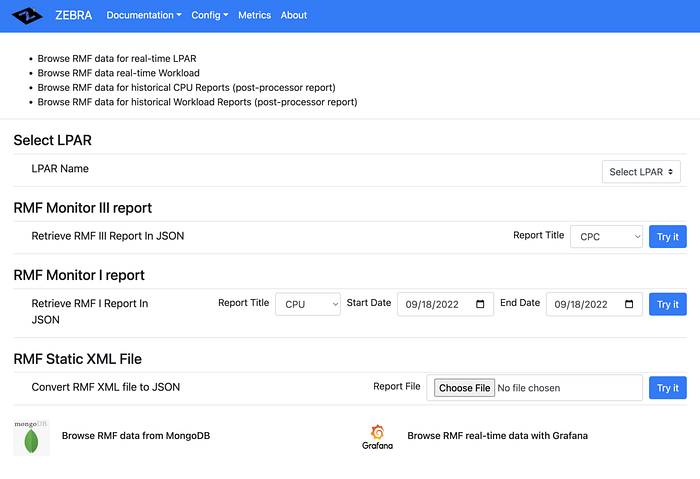700x479 pixels.
Task: Open Start Date calendar picker icon
Action: [x=480, y=304]
